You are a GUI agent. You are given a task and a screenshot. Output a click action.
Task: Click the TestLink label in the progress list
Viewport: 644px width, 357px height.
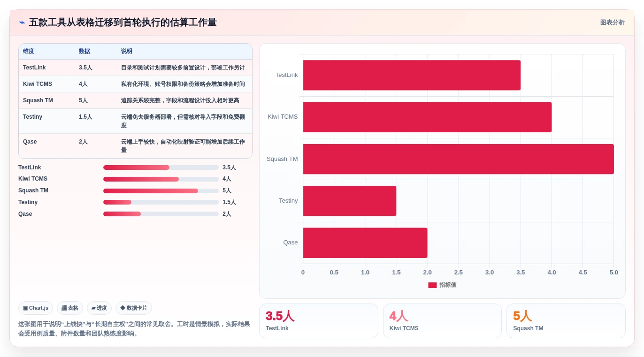coord(30,167)
